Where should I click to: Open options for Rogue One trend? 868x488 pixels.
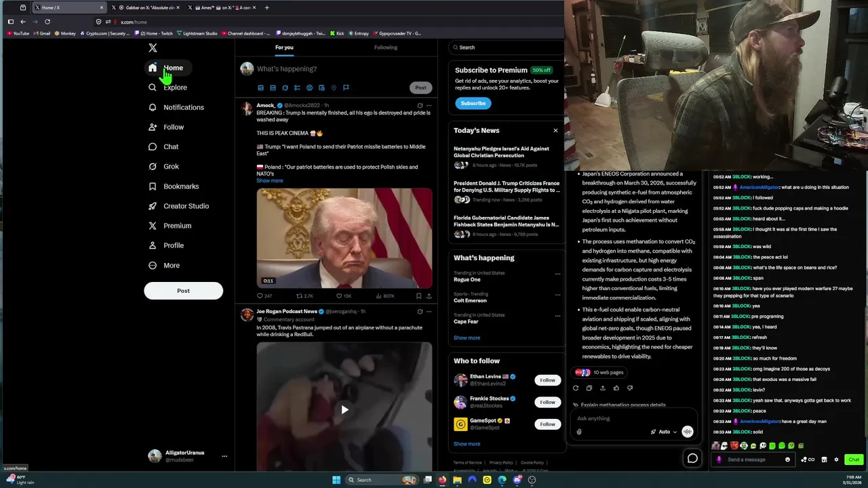[557, 274]
